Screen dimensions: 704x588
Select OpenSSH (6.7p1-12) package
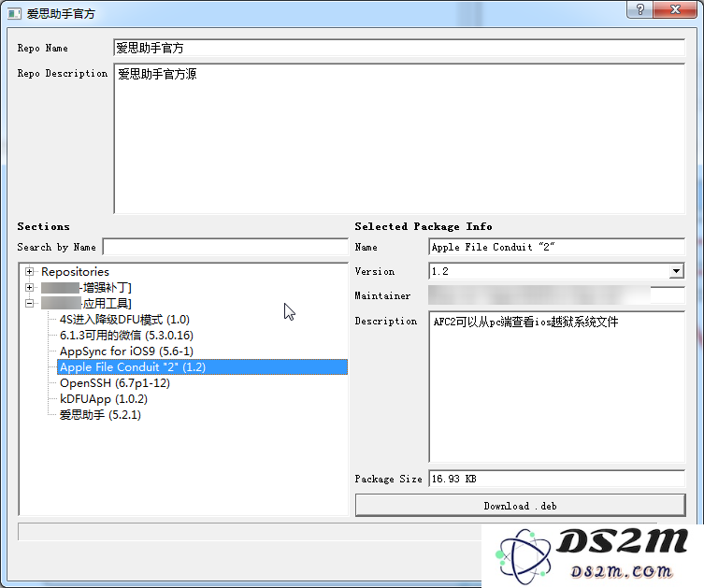115,383
